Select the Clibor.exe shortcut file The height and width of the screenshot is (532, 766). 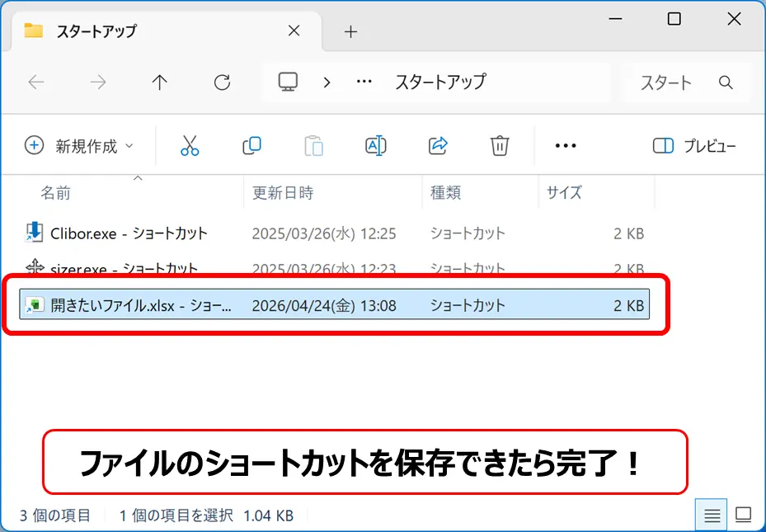coord(129,233)
